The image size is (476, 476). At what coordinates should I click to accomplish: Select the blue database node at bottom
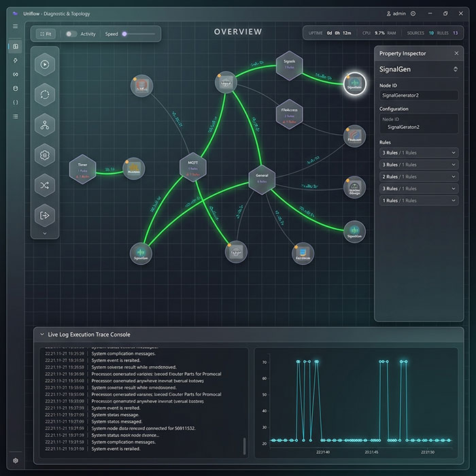click(x=303, y=254)
